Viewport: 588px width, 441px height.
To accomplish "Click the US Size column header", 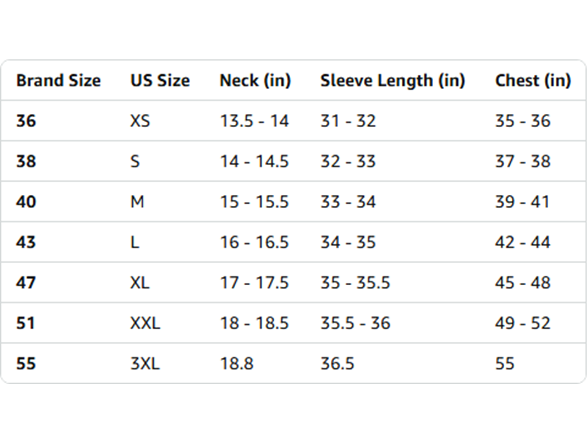I will pyautogui.click(x=160, y=80).
